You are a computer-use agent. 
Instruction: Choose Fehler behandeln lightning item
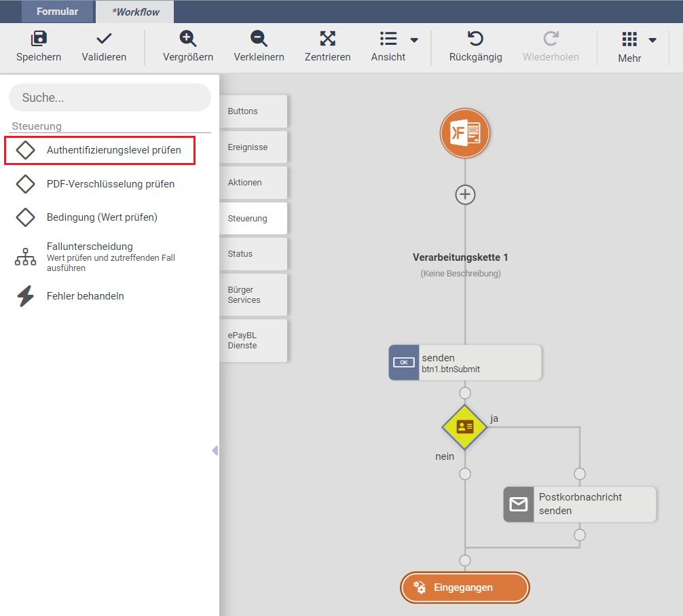[85, 296]
